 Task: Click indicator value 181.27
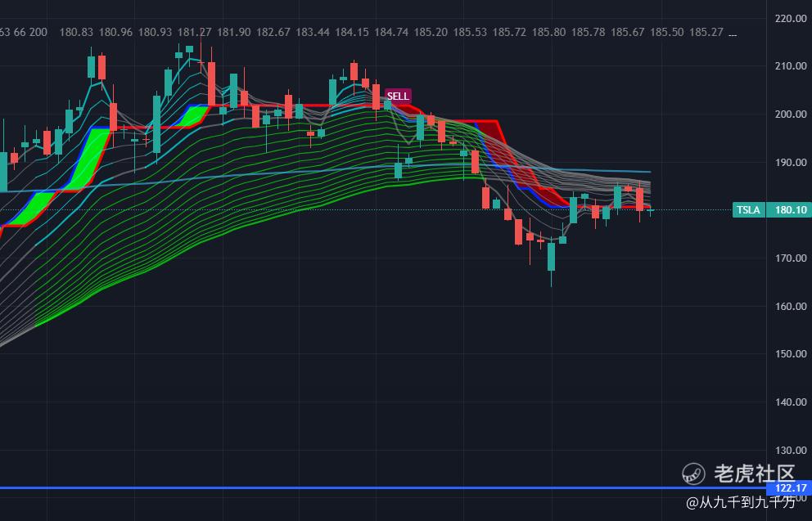(x=194, y=32)
